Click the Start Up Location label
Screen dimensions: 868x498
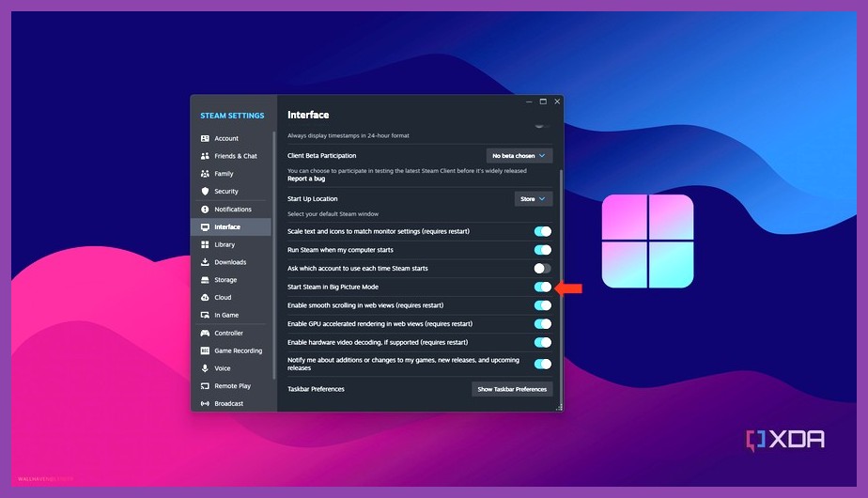pyautogui.click(x=312, y=199)
